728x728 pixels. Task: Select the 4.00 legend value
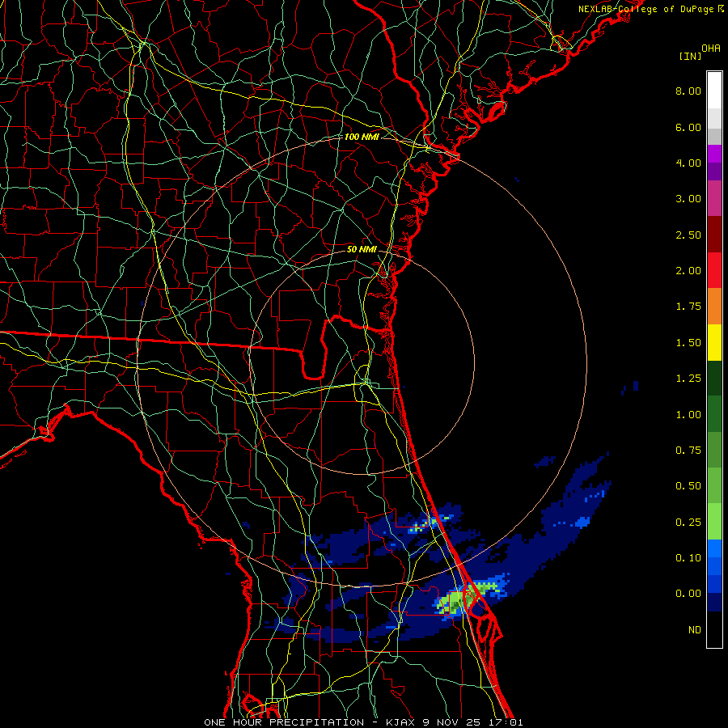click(x=688, y=163)
